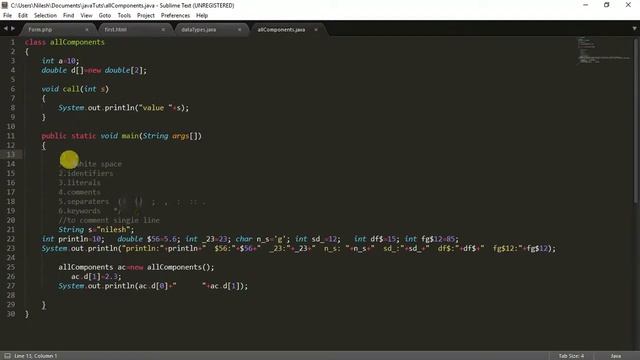Click the next tab right arrow
Screen dimensions: 640x360
pos(13,29)
